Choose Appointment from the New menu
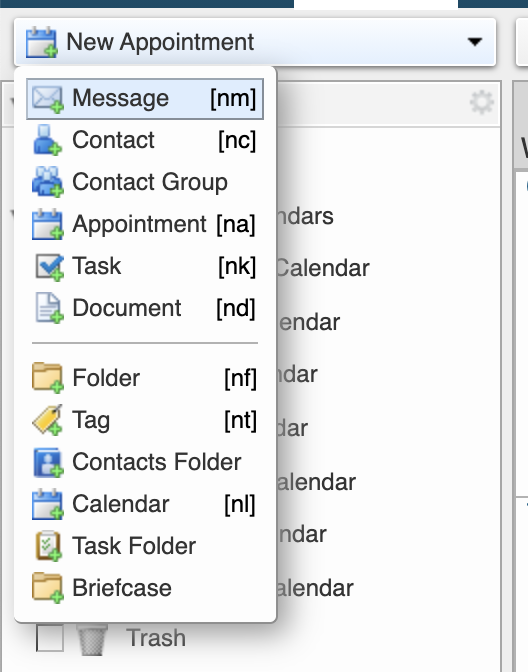Viewport: 528px width, 672px height. [x=145, y=224]
